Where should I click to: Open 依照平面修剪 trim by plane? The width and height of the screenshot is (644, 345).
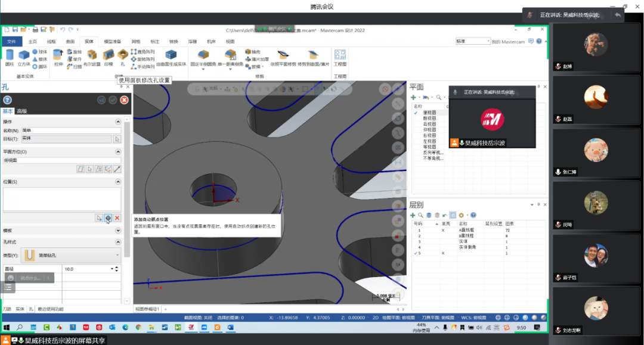[283, 58]
